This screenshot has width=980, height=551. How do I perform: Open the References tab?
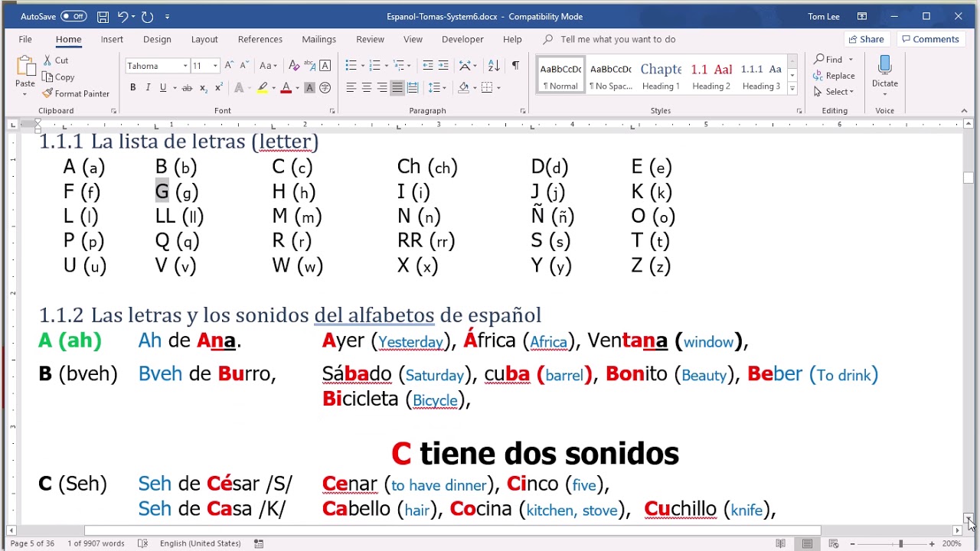coord(260,39)
